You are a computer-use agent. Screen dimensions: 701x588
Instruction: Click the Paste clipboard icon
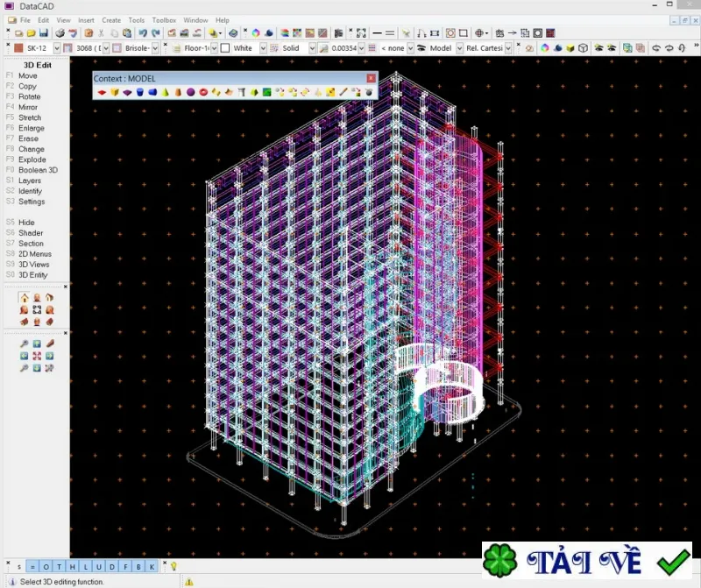(x=127, y=33)
